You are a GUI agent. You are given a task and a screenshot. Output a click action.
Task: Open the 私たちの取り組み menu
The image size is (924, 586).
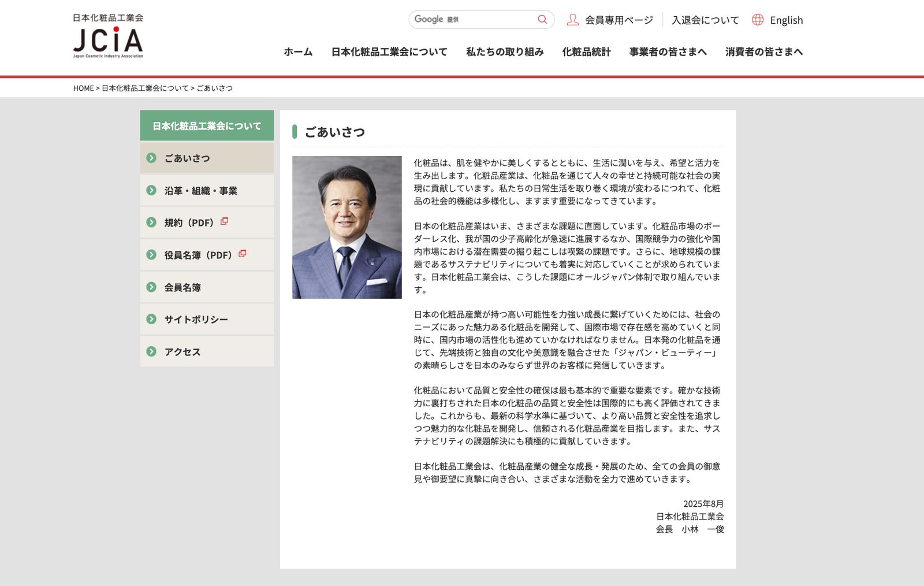click(x=505, y=52)
